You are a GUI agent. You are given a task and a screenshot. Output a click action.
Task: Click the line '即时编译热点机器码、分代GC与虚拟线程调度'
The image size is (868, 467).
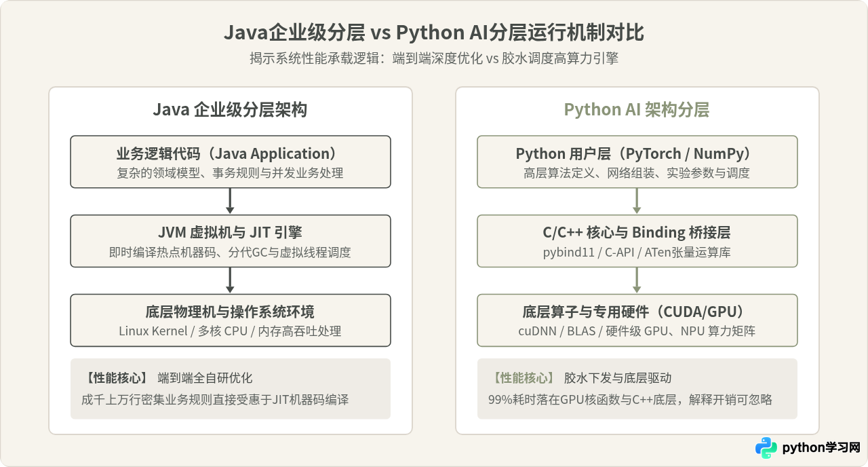(x=230, y=252)
